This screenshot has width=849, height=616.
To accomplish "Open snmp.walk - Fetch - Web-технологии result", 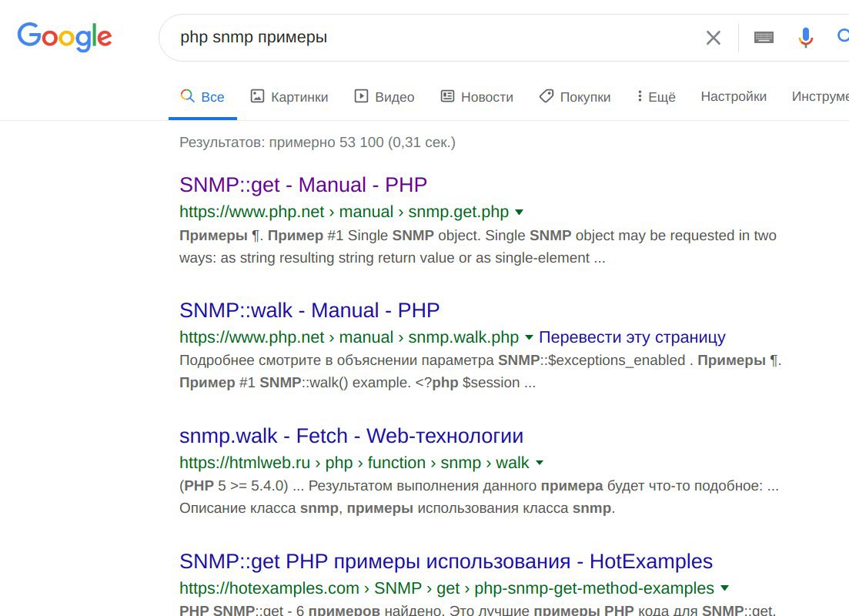I will point(352,436).
